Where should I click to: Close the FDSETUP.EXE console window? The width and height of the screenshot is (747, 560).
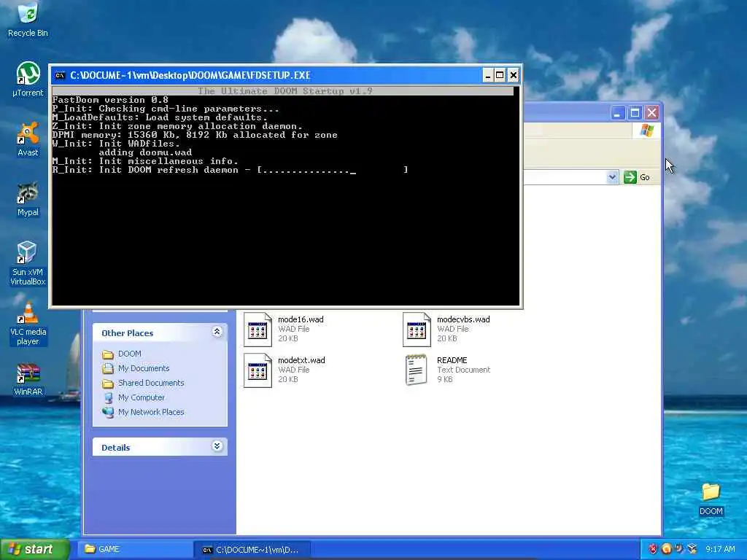point(513,75)
